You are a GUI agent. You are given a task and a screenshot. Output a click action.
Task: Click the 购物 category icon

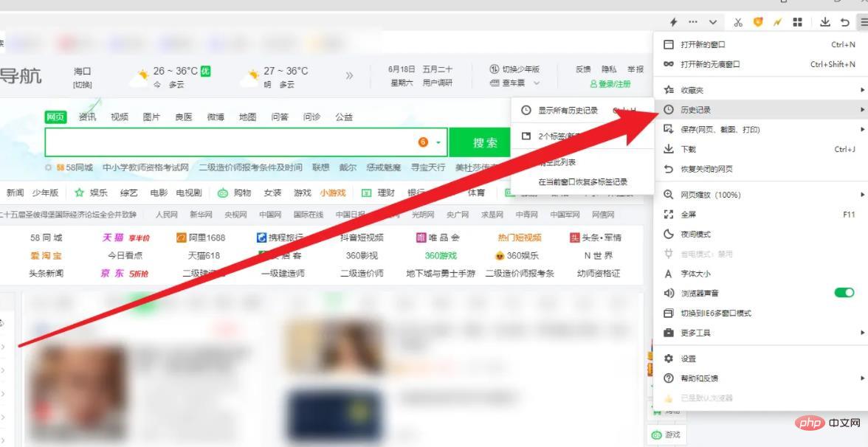222,193
